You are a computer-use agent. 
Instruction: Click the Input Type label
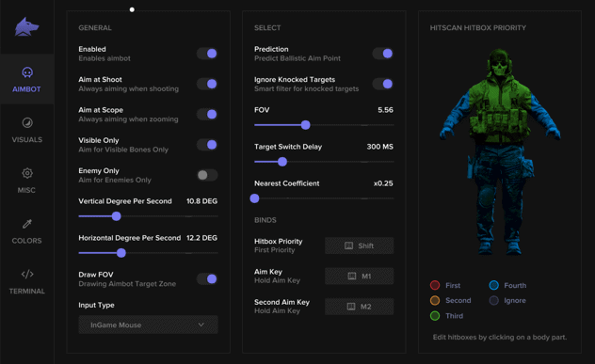click(x=96, y=305)
